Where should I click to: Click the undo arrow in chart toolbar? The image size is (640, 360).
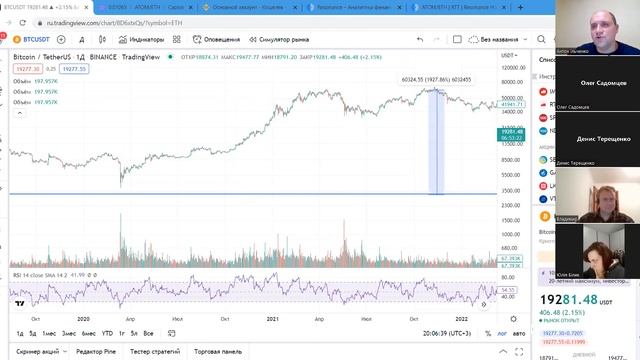420,40
